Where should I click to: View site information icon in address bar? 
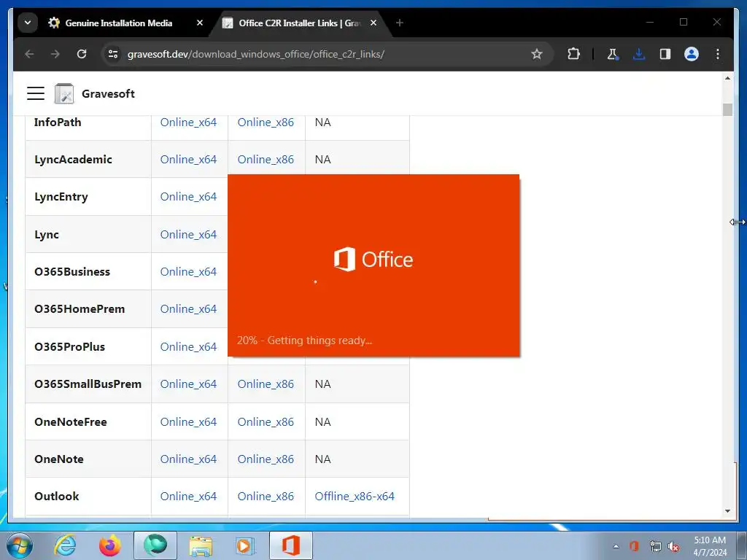pyautogui.click(x=113, y=54)
